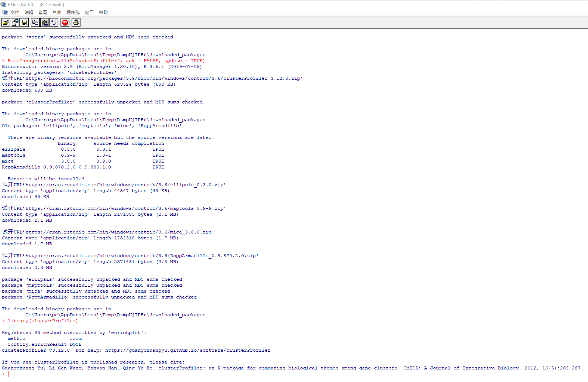Open the 帮助 (Help) menu
The width and height of the screenshot is (588, 382).
click(103, 13)
